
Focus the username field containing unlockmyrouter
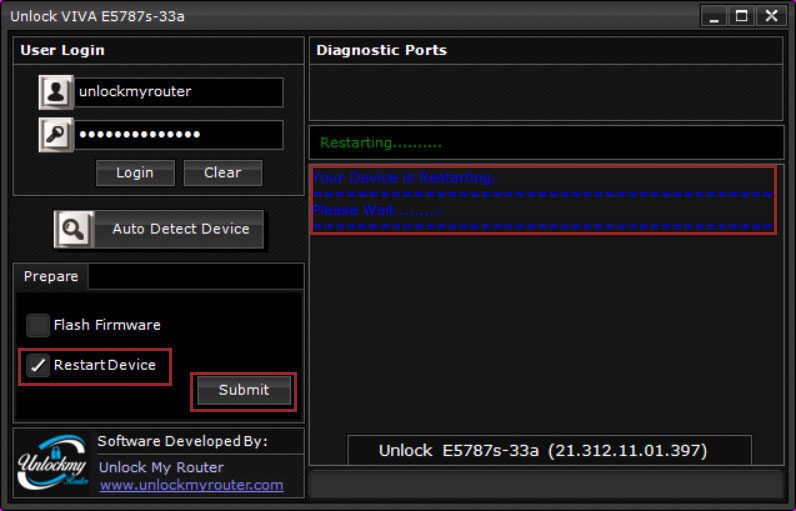point(179,92)
